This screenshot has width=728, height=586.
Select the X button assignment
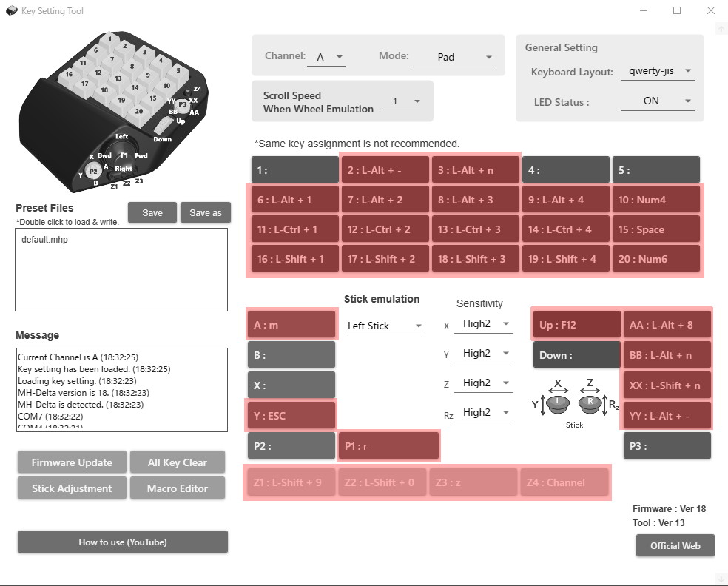pyautogui.click(x=291, y=385)
